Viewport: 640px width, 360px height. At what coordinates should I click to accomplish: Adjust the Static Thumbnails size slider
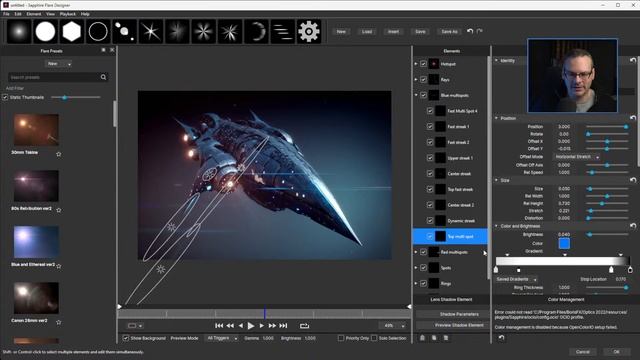coord(76,97)
